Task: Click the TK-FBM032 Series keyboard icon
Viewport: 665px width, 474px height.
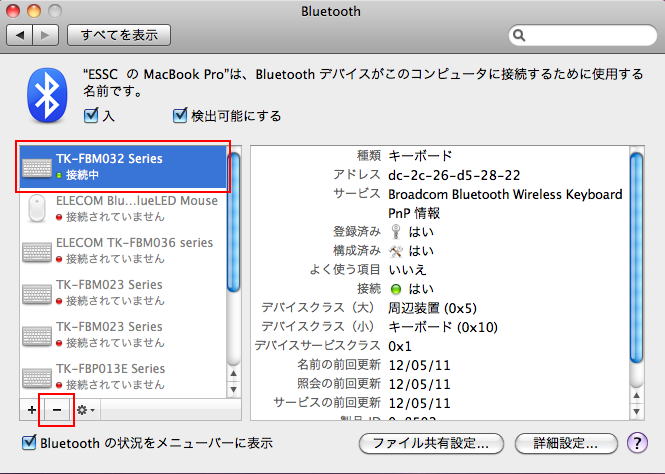Action: pyautogui.click(x=37, y=167)
